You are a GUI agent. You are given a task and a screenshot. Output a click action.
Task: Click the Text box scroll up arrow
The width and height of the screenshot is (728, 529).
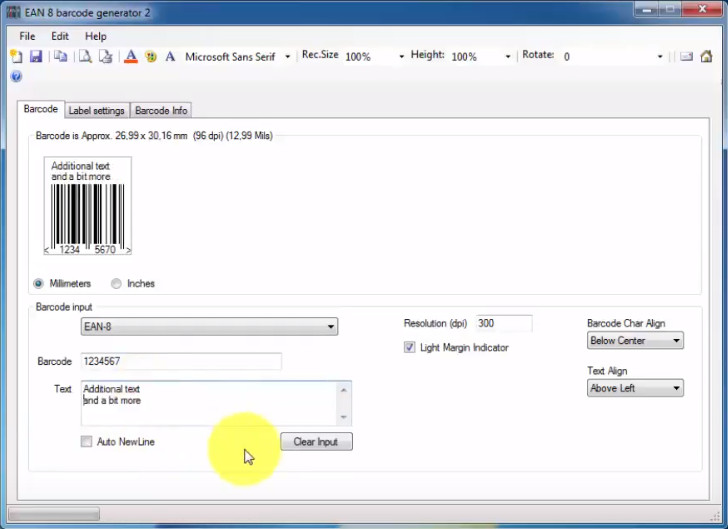344,390
